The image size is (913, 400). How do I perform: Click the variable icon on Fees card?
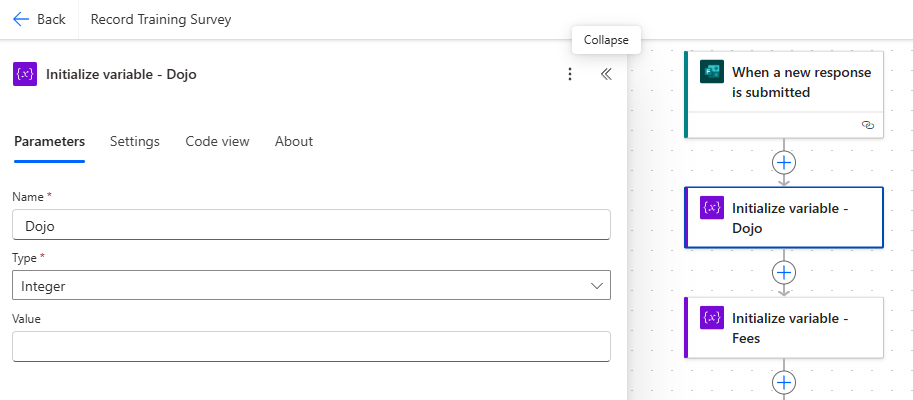pos(711,318)
